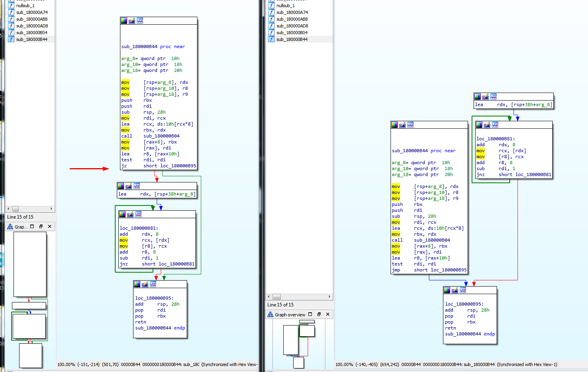
Task: Click loc_180000B95 jmp target in right graph
Action: click(449, 270)
